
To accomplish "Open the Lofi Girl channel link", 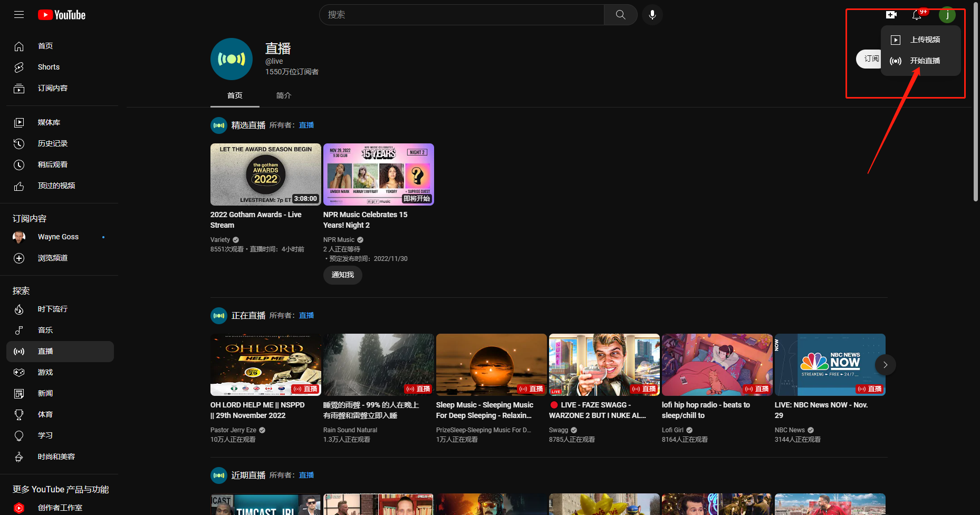I will click(672, 430).
